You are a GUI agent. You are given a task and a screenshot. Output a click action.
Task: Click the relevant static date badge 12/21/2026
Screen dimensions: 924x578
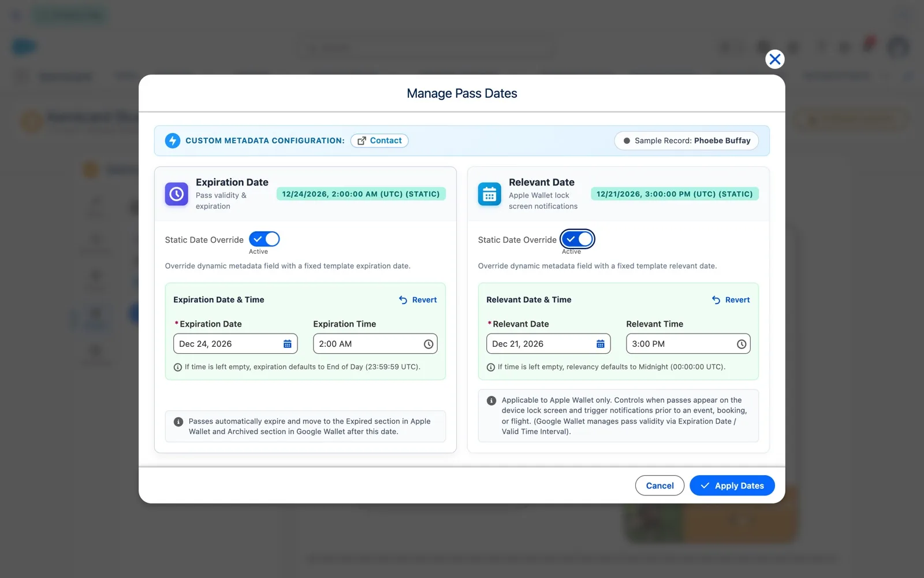[x=675, y=194]
